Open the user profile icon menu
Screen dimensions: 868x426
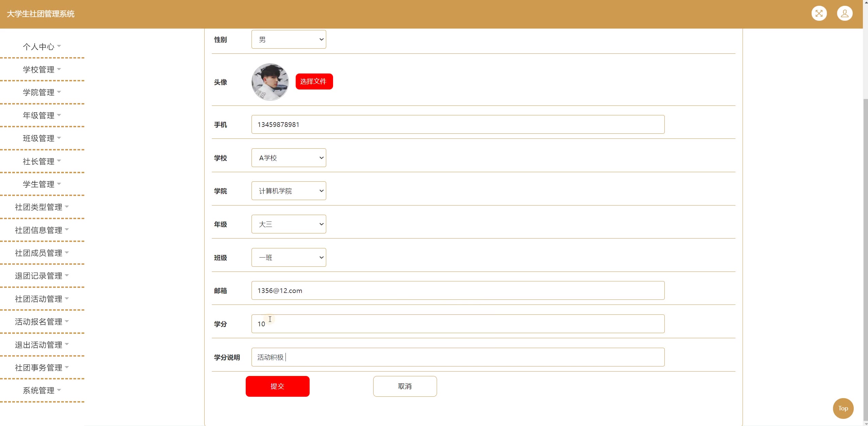click(x=845, y=14)
